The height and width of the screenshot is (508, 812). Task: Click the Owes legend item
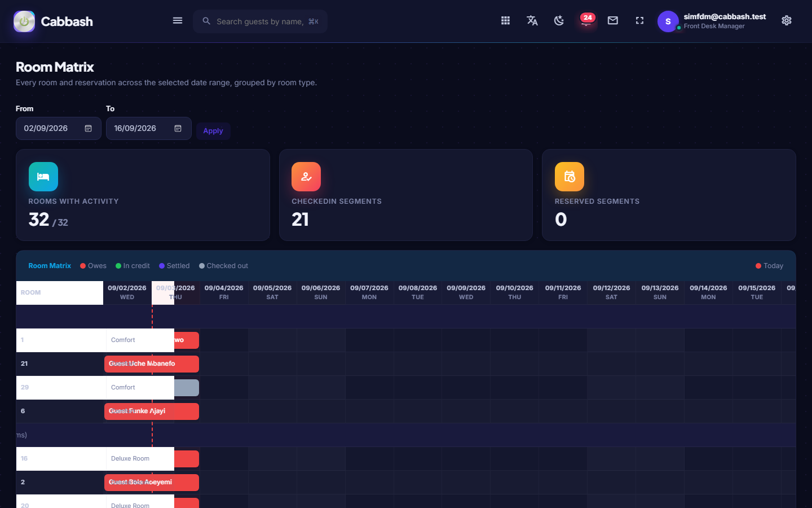pos(93,266)
